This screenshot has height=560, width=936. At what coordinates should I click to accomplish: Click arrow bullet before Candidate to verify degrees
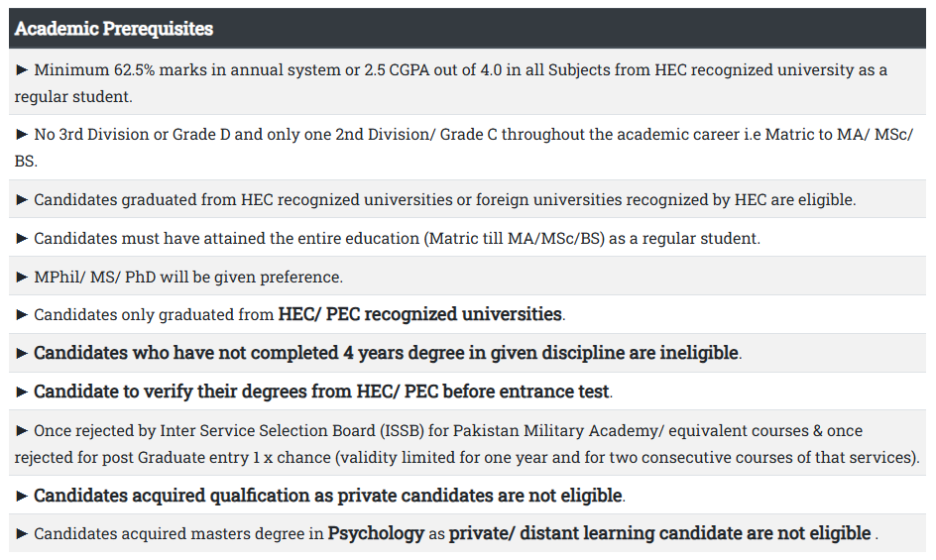click(23, 392)
